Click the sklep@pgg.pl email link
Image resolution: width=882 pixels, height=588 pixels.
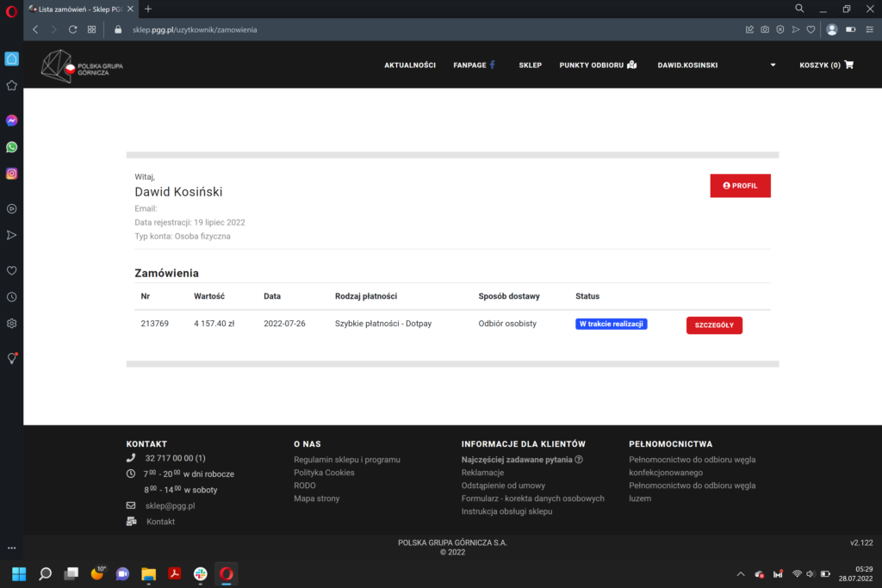pos(170,505)
